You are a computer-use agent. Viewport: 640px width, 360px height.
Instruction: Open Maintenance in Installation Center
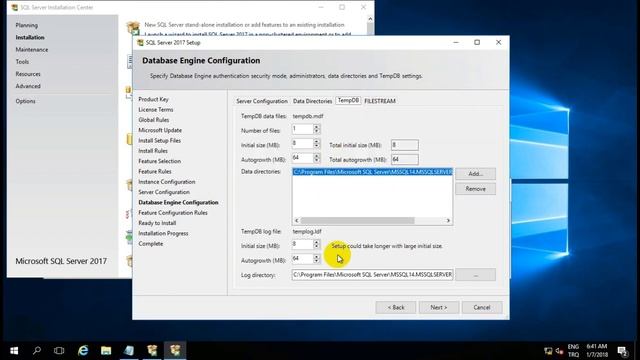32,49
